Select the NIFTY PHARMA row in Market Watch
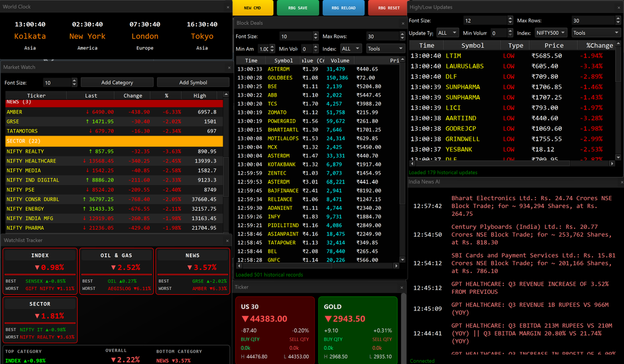 (x=114, y=228)
